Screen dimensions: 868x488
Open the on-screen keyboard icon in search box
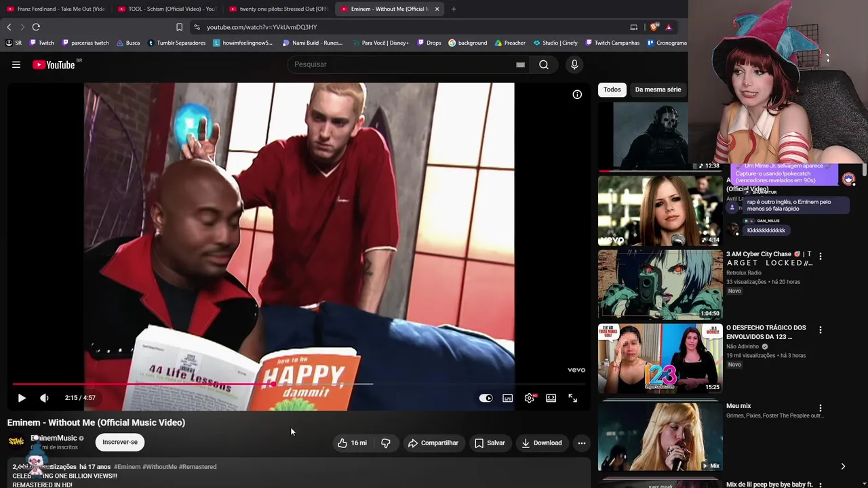[x=520, y=64]
